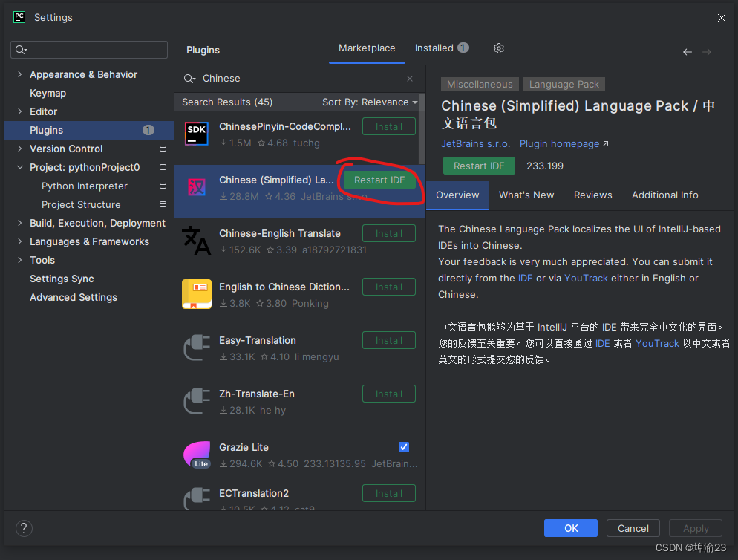This screenshot has height=560, width=738.
Task: Open the YouTrack link in English description
Action: (586, 278)
